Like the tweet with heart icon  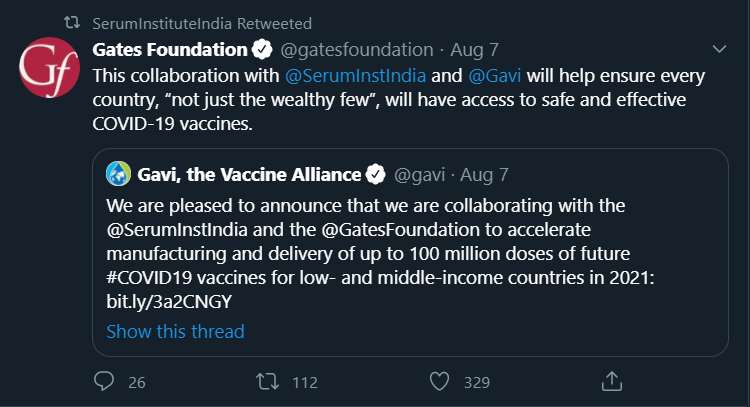(437, 381)
